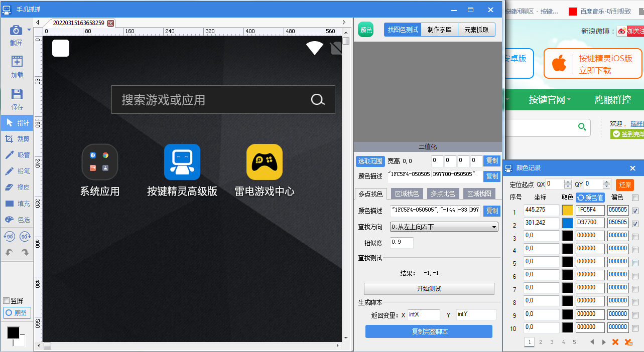The height and width of the screenshot is (352, 644).
Task: Click the intY return variable field
Action: [476, 315]
